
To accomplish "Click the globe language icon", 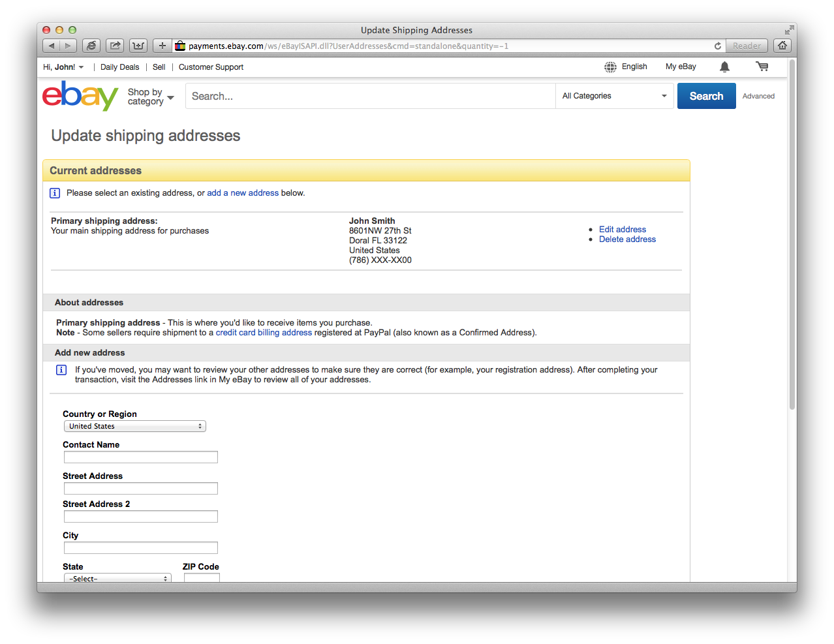I will (x=610, y=67).
